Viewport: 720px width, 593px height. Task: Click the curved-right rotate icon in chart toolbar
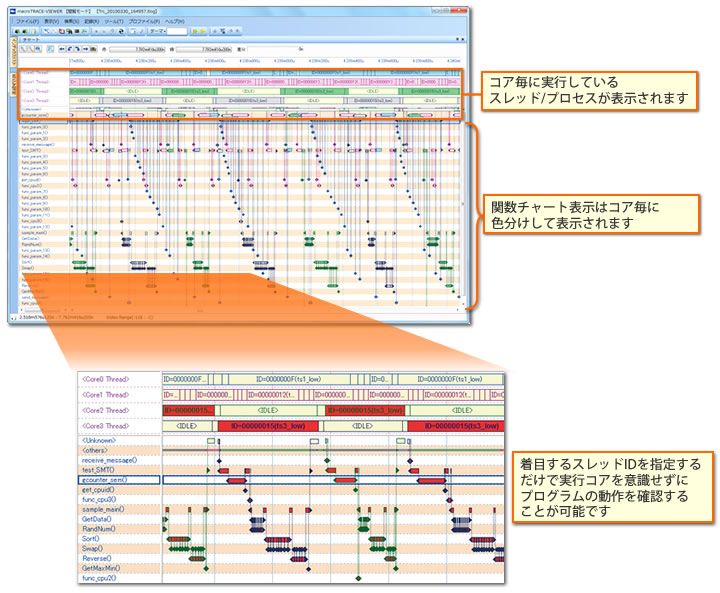click(x=78, y=49)
